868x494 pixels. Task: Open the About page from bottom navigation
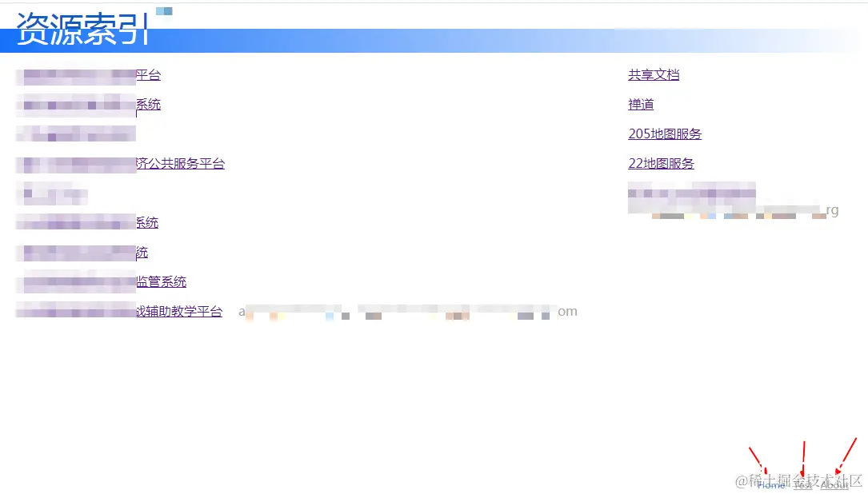[834, 484]
